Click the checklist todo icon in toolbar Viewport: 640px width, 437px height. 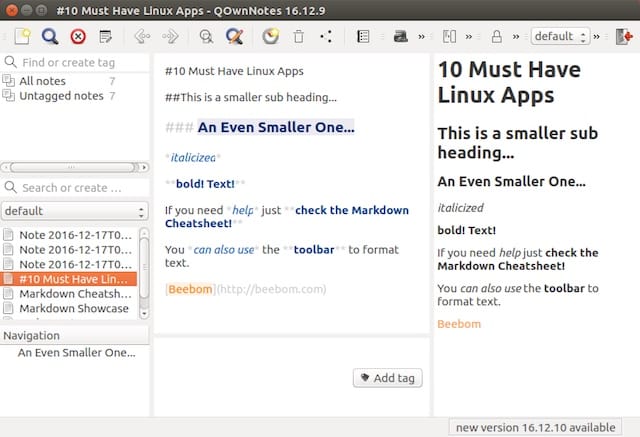(x=363, y=37)
